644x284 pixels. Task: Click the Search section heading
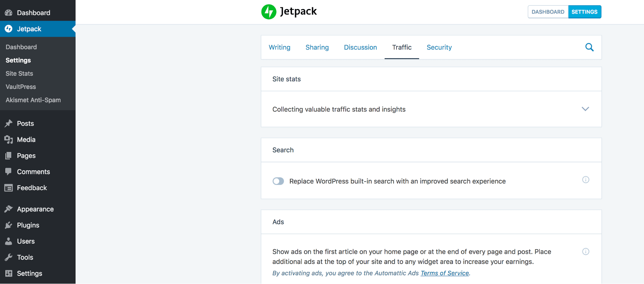283,150
